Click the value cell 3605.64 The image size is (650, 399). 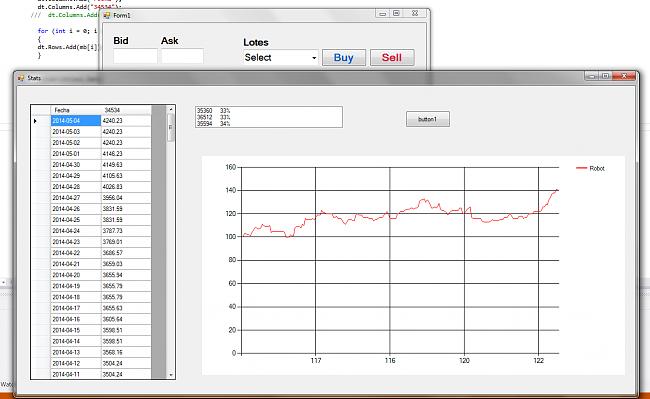pos(126,319)
